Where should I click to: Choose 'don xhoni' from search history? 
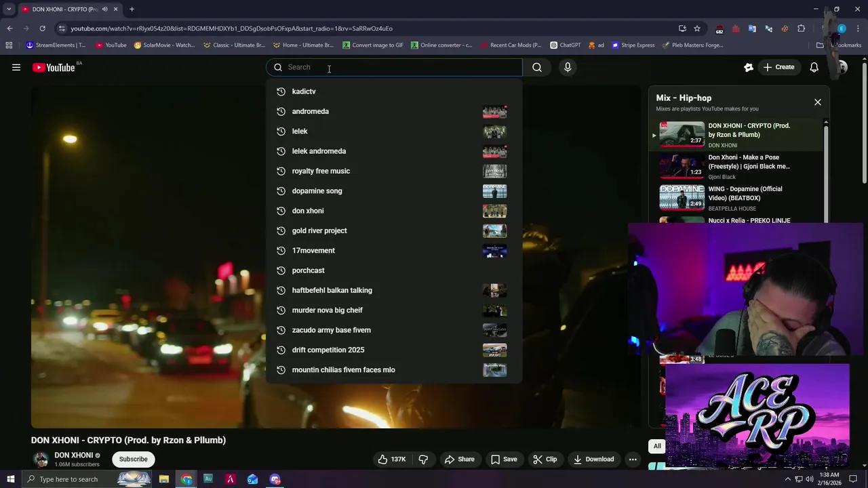pos(394,211)
